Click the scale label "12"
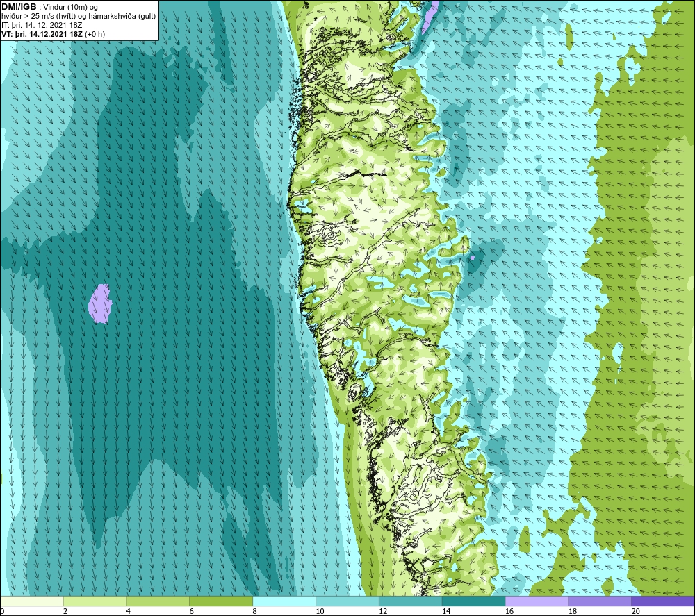 coord(383,612)
